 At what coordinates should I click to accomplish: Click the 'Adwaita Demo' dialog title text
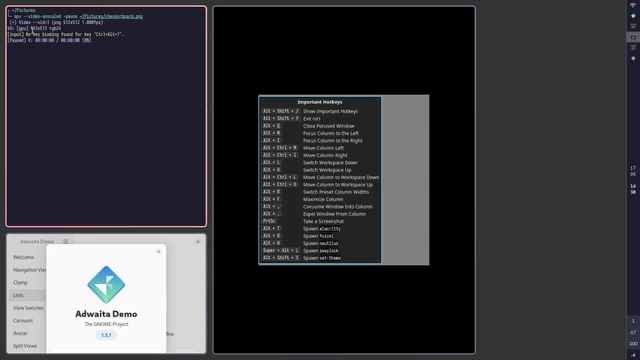(106, 314)
